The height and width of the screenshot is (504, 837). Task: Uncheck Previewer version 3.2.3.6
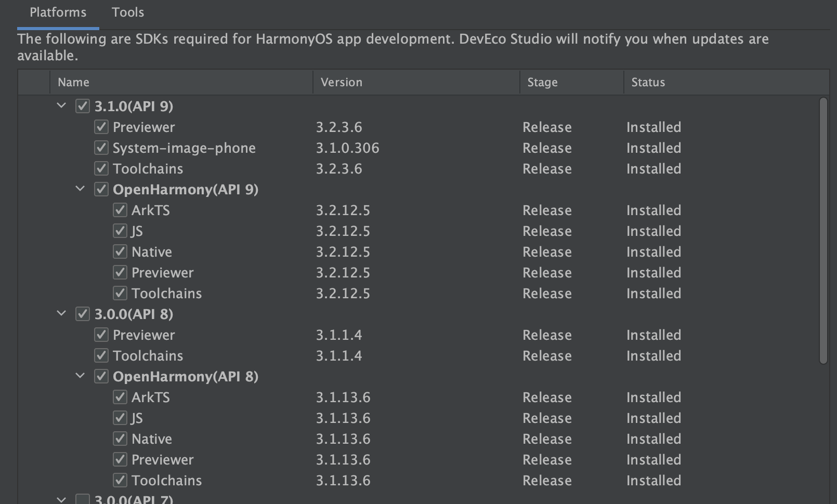(101, 127)
